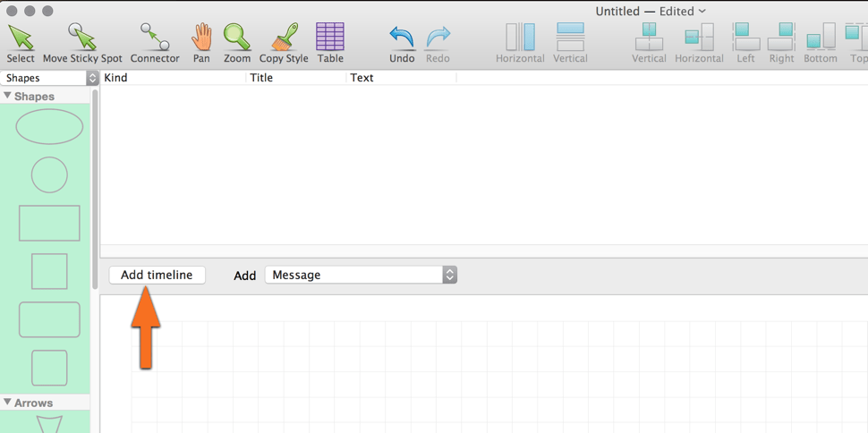
Task: Click the shapes palette scrollbar
Action: [95, 188]
